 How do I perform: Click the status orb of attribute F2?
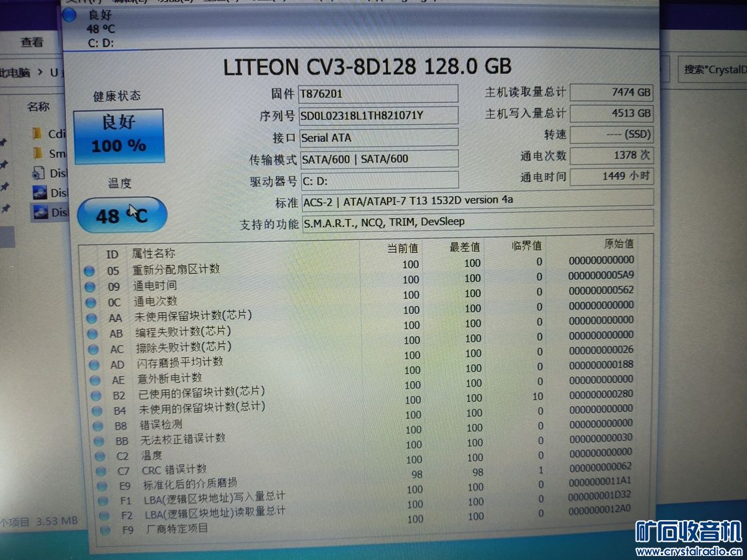pyautogui.click(x=104, y=516)
